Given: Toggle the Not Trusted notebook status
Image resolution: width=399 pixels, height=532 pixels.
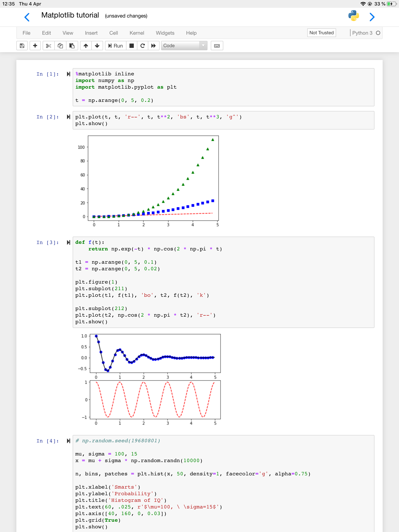Looking at the screenshot, I should [x=321, y=33].
